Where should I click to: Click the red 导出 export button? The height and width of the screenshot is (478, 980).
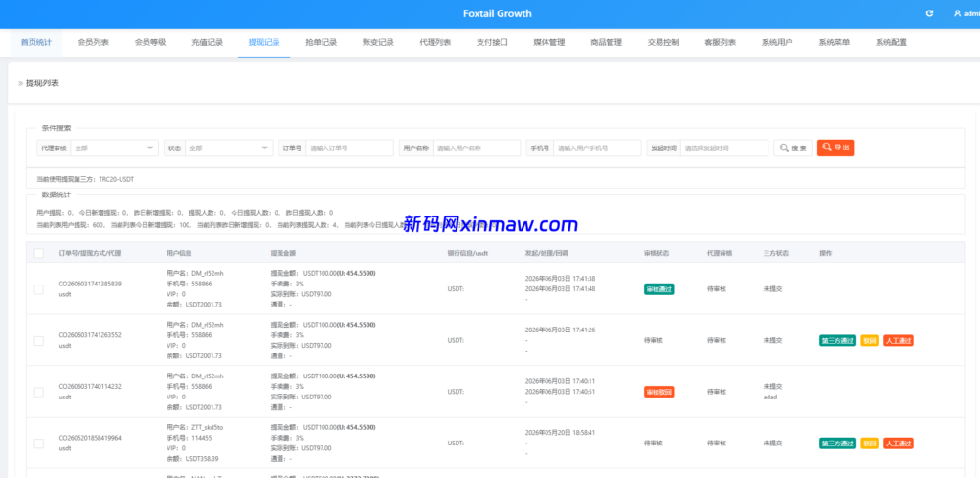point(835,148)
